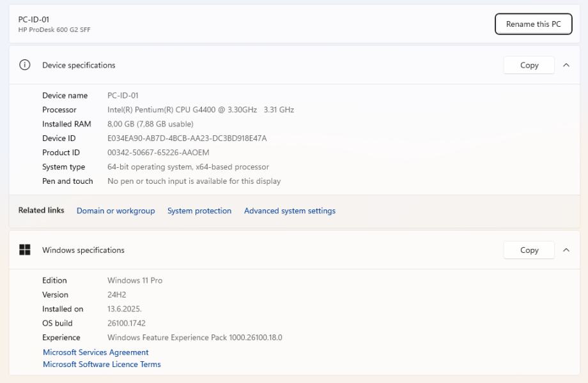Click the Device name label
Image resolution: width=588 pixels, height=383 pixels.
(65, 96)
